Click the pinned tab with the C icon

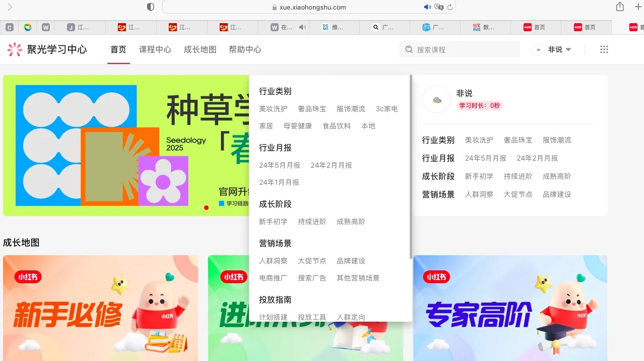(x=10, y=27)
